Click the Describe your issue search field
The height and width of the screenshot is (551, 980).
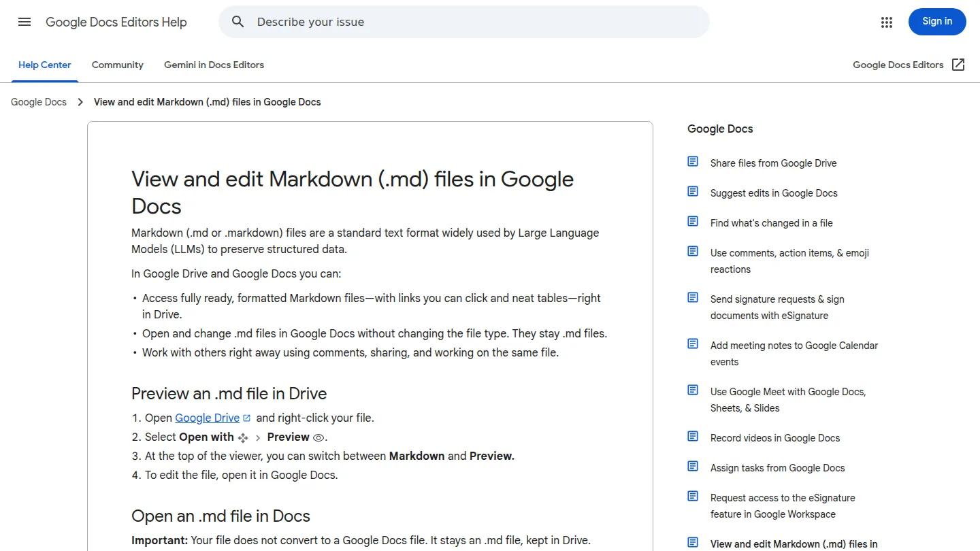[x=464, y=22]
